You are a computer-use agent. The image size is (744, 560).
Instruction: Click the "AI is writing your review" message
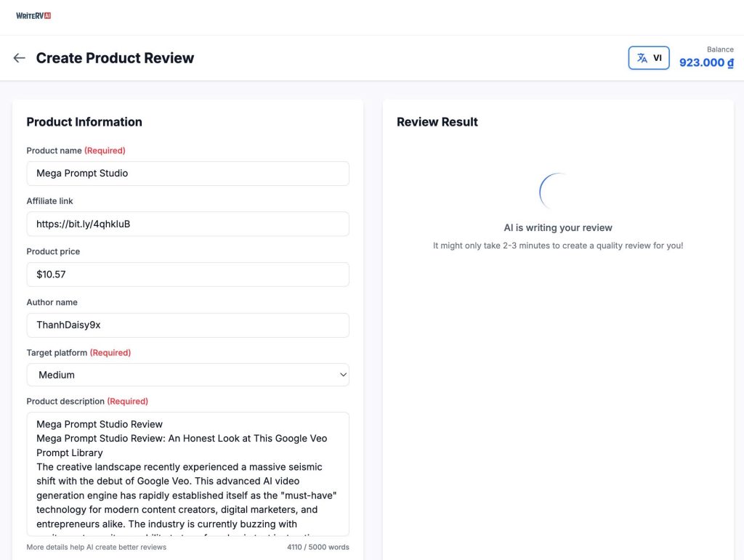558,227
